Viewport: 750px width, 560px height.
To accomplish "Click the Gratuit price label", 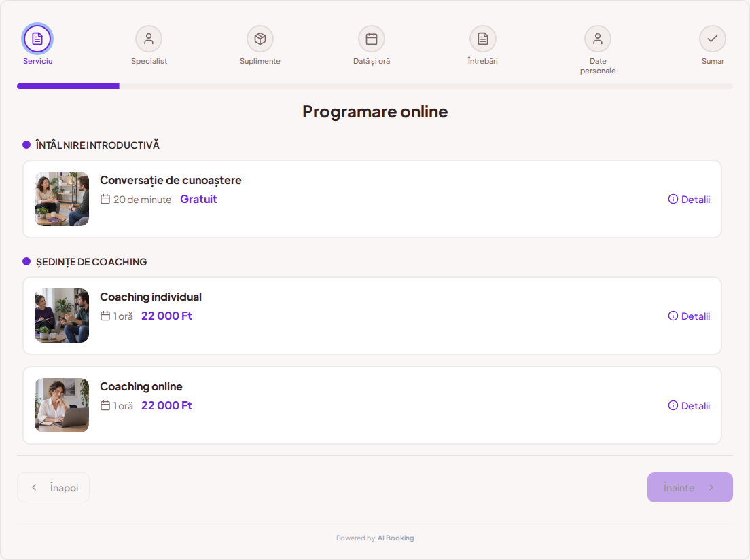I will [198, 200].
